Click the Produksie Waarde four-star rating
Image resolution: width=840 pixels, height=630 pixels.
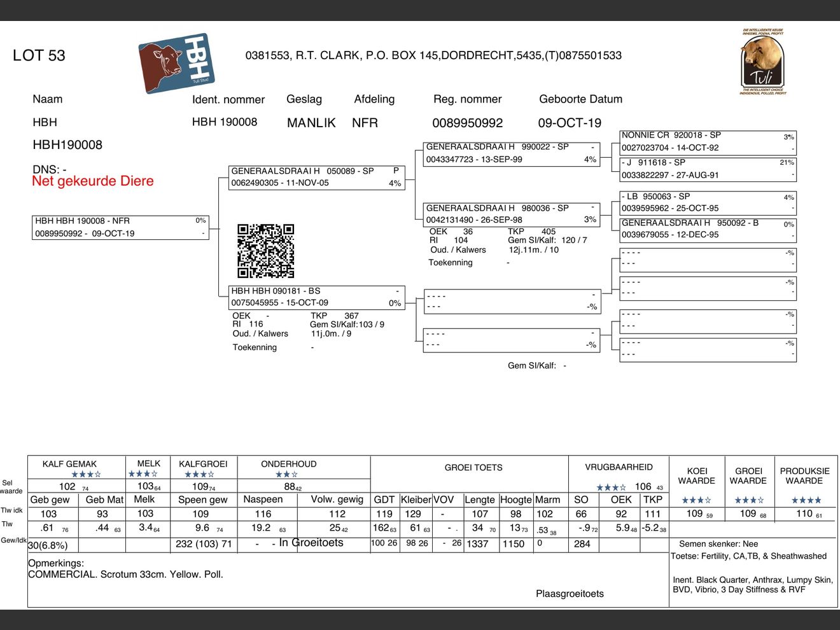tap(806, 500)
